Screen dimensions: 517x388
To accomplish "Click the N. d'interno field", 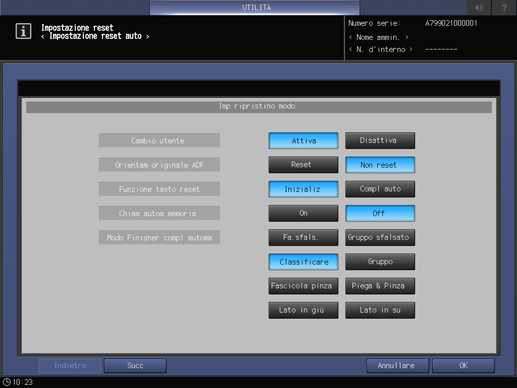I will pyautogui.click(x=381, y=49).
